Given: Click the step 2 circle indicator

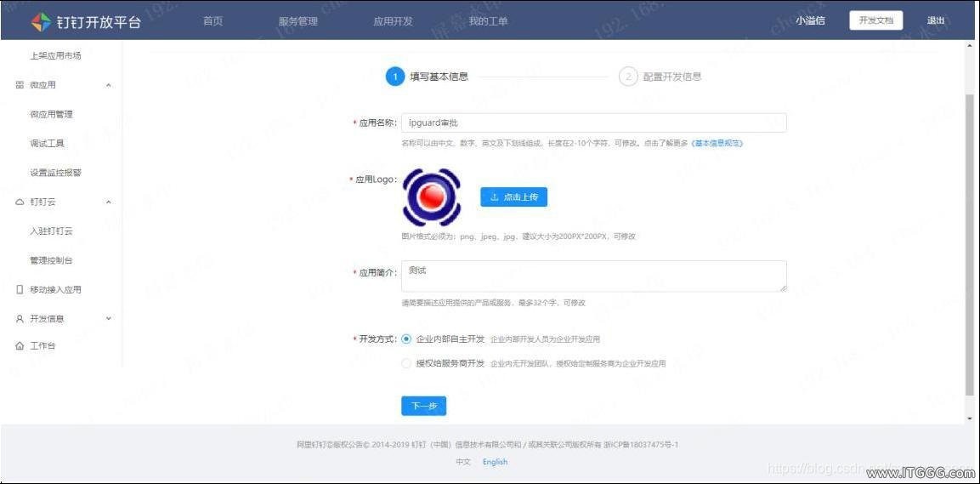Looking at the screenshot, I should pos(628,77).
